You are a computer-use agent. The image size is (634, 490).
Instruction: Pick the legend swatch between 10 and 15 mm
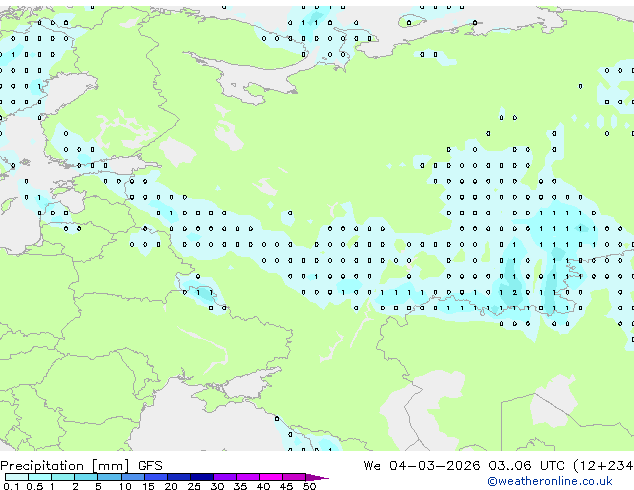133,477
